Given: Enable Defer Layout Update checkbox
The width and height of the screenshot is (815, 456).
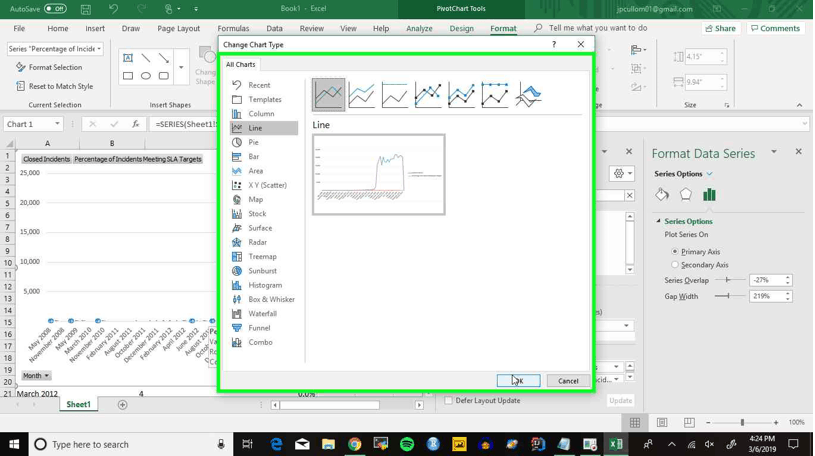Looking at the screenshot, I should pyautogui.click(x=449, y=400).
